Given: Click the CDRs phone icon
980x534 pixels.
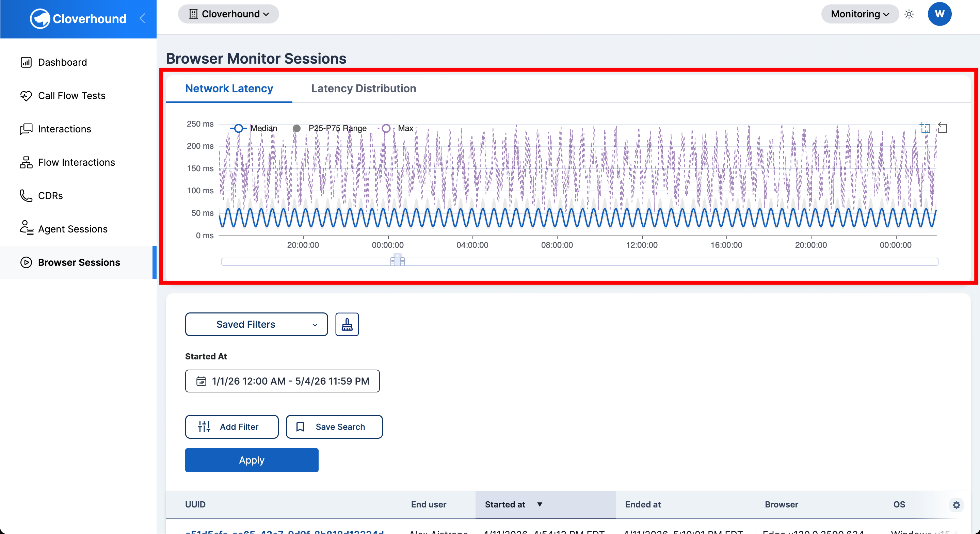Looking at the screenshot, I should pos(26,195).
